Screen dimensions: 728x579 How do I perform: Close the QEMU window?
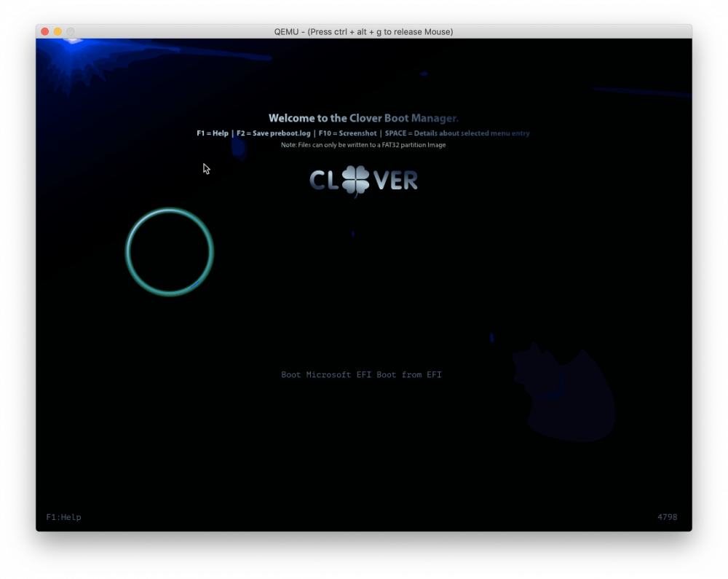click(45, 31)
